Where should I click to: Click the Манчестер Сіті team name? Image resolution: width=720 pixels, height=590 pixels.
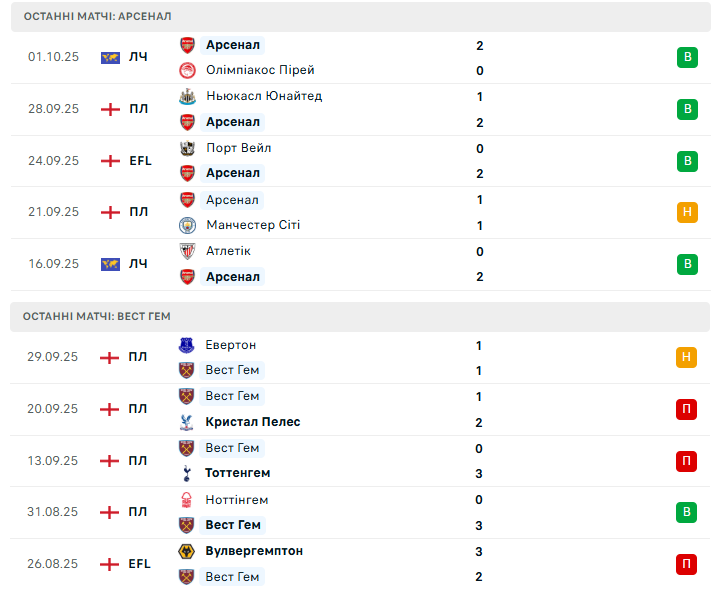(253, 225)
